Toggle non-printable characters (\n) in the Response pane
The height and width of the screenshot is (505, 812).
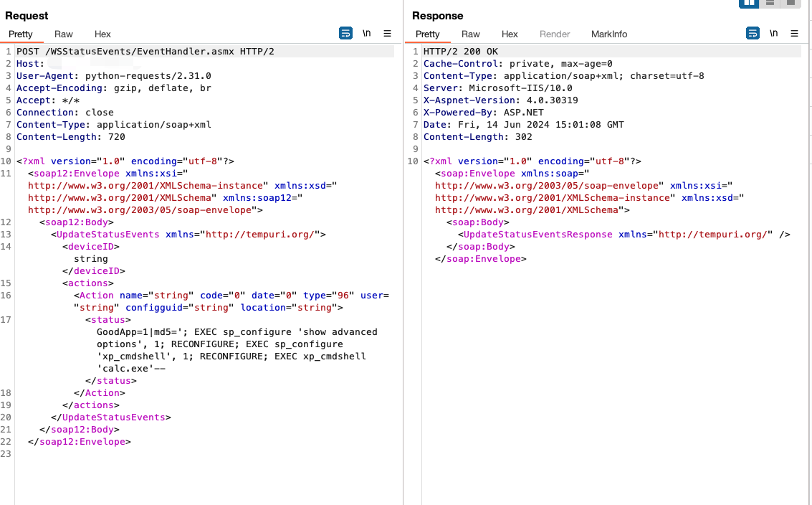[x=774, y=33]
